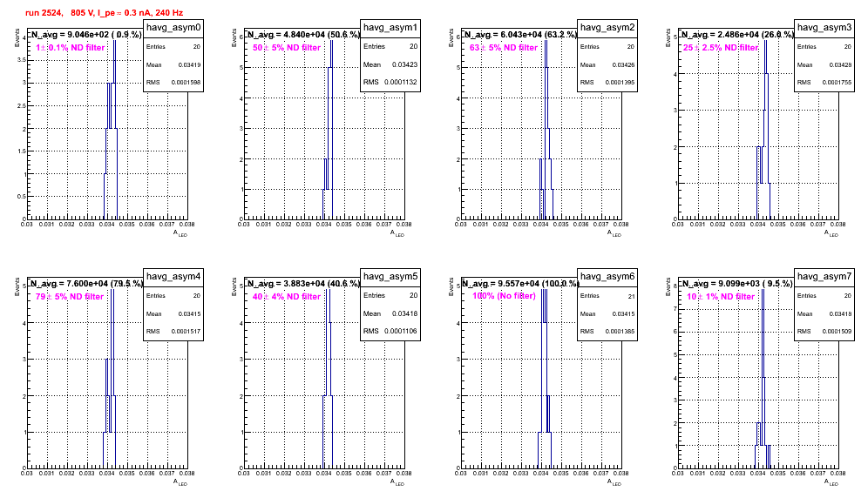Screen dimensions: 868x498
Task: Click the N_avg = 6.043e+04 label
Action: pyautogui.click(x=520, y=34)
